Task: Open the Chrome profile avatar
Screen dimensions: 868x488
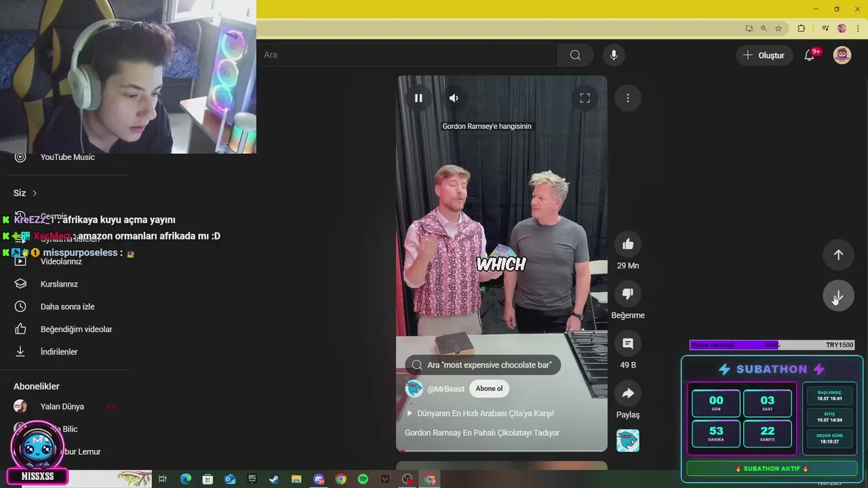Action: 842,28
